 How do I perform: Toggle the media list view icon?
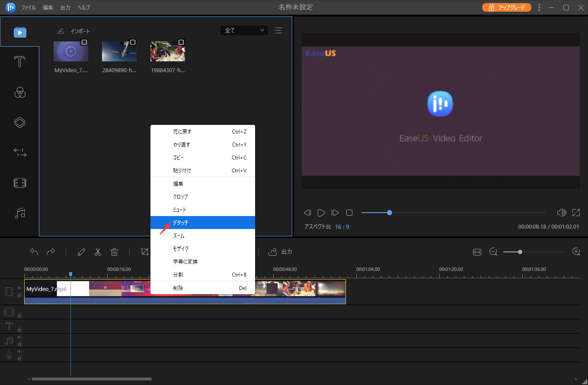click(278, 30)
